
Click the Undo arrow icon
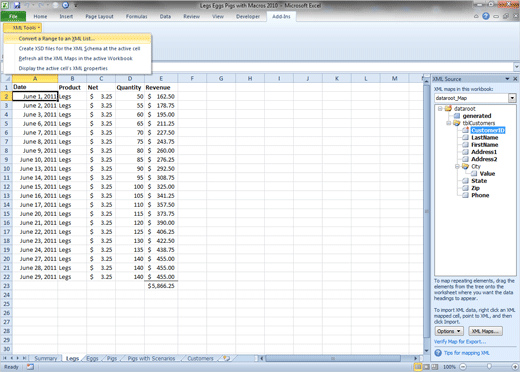point(28,5)
